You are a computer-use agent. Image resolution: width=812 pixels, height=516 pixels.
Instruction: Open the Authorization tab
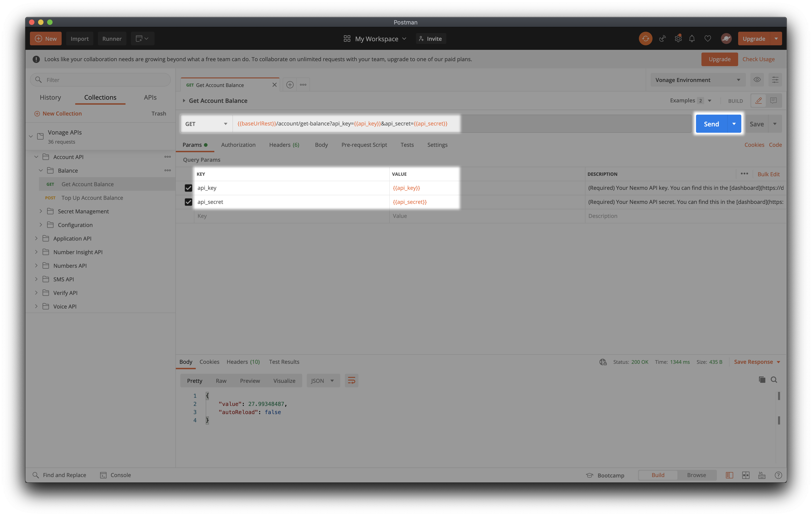tap(238, 145)
